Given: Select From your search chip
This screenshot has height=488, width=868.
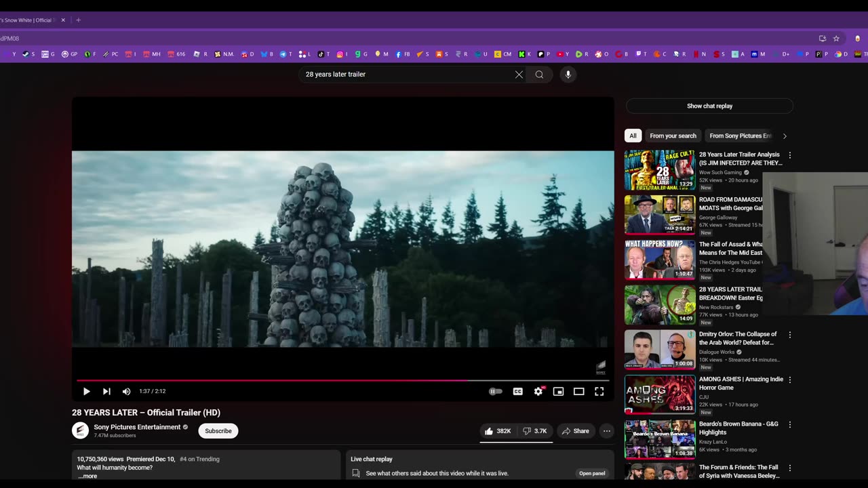Looking at the screenshot, I should pos(673,136).
